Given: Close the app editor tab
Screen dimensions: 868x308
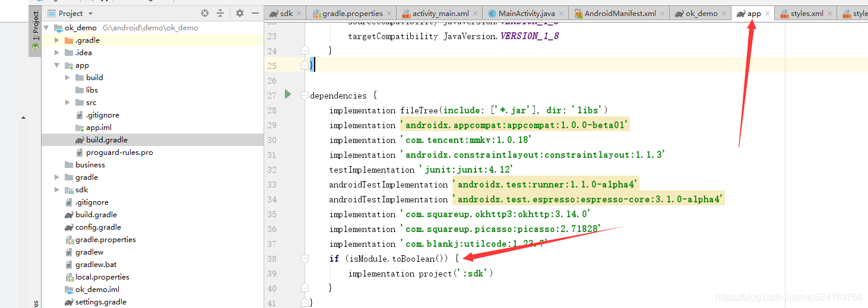Looking at the screenshot, I should [x=768, y=13].
